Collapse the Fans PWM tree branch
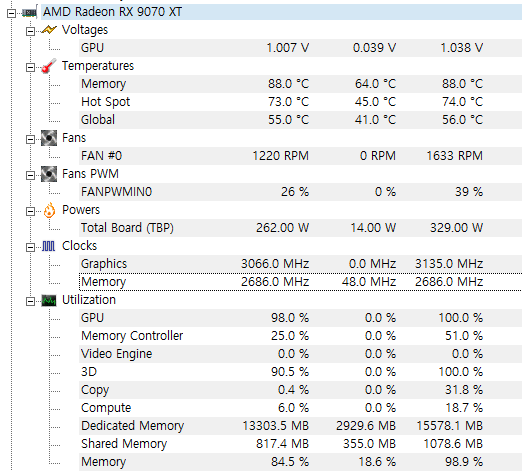 coord(30,175)
